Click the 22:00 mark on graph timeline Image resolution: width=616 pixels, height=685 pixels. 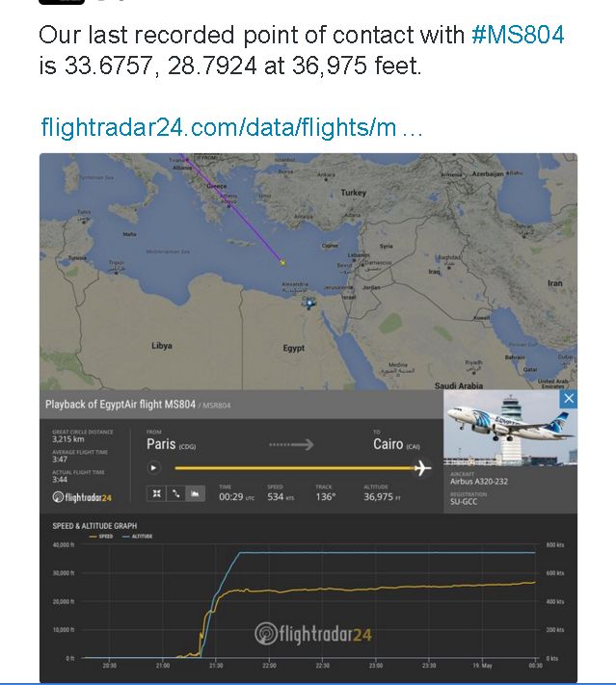point(269,666)
